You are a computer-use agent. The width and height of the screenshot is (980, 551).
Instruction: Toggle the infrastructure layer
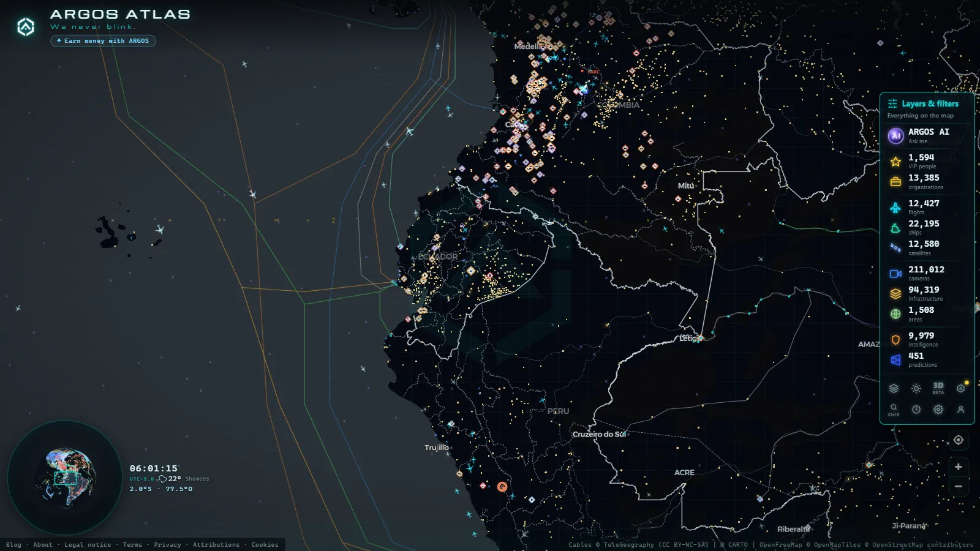927,294
